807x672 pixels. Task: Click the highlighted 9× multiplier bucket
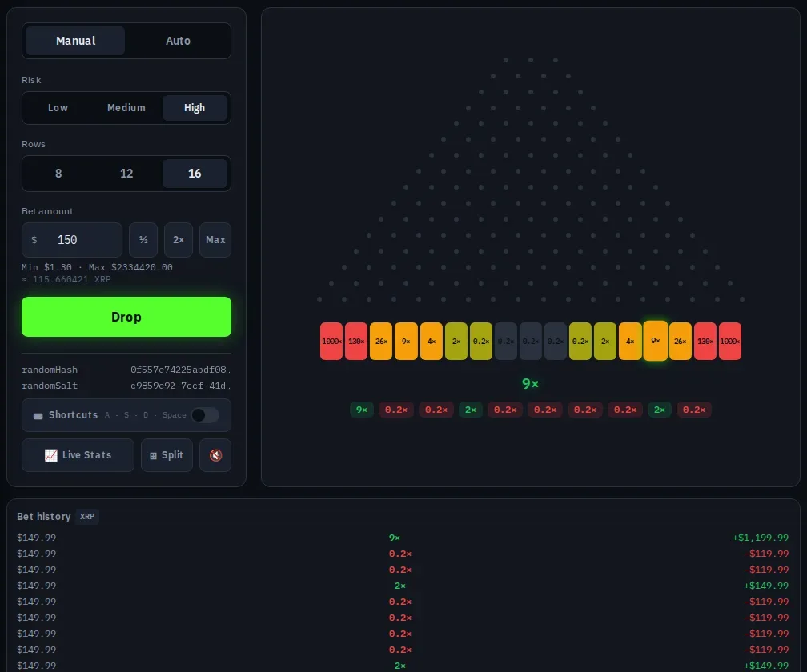tap(655, 340)
